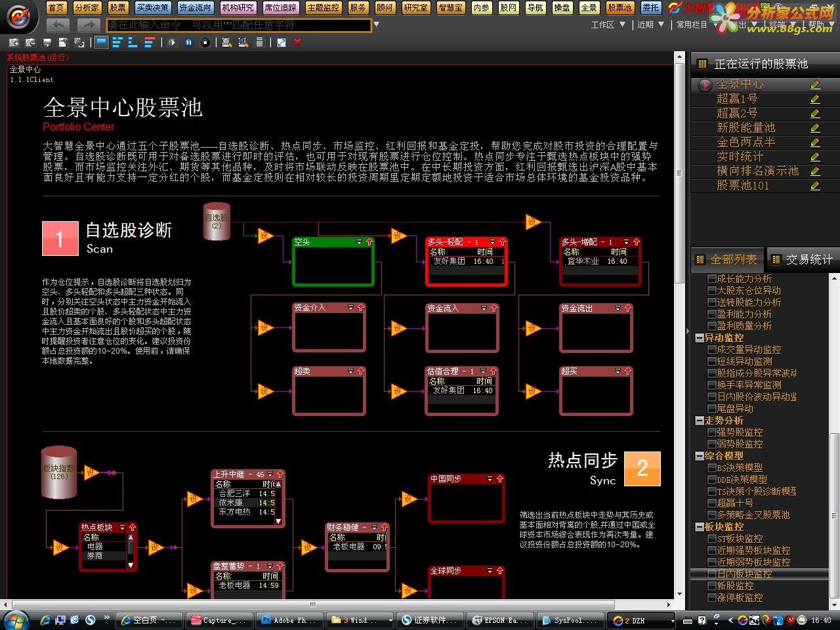This screenshot has height=630, width=840.
Task: Tick the 尾盘异动 checkbox
Action: coord(711,409)
